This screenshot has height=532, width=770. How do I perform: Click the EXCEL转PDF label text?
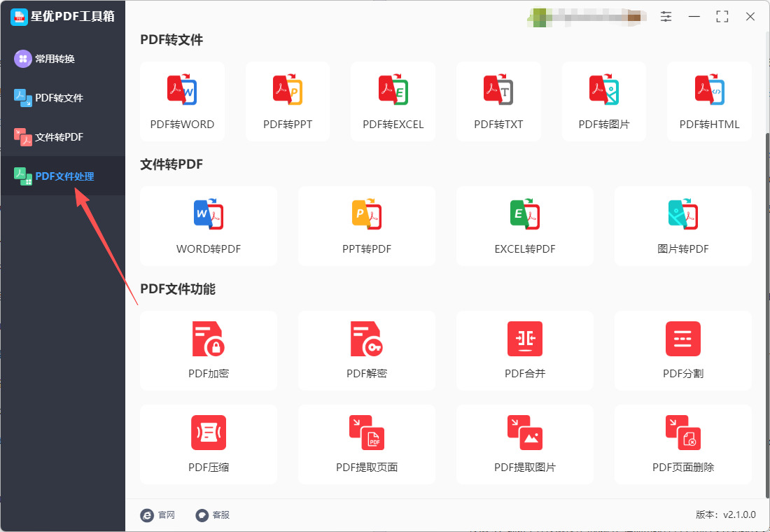[x=525, y=249]
